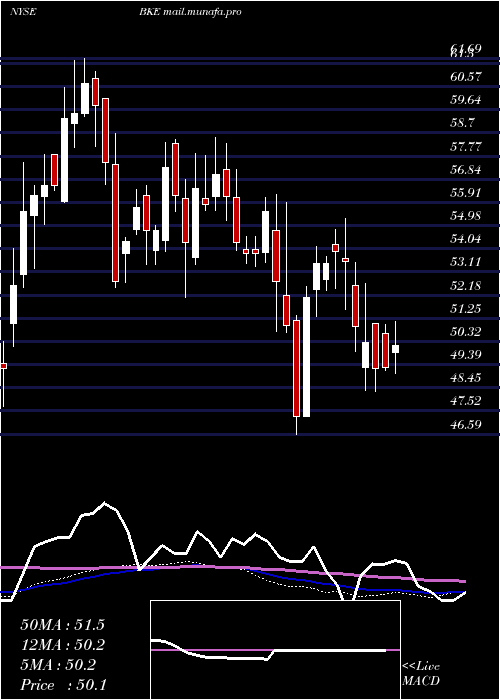Click the tall white candle at the 46.59 low

tap(306, 357)
